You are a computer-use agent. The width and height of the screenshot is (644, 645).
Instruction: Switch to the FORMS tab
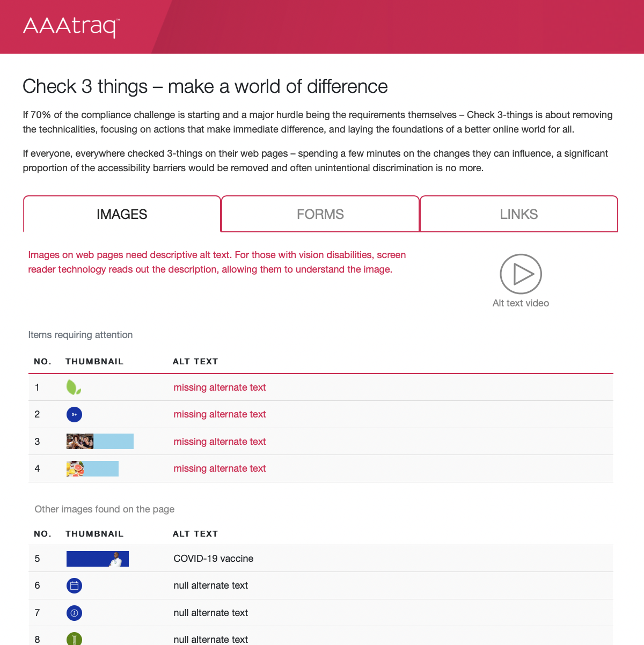click(320, 214)
